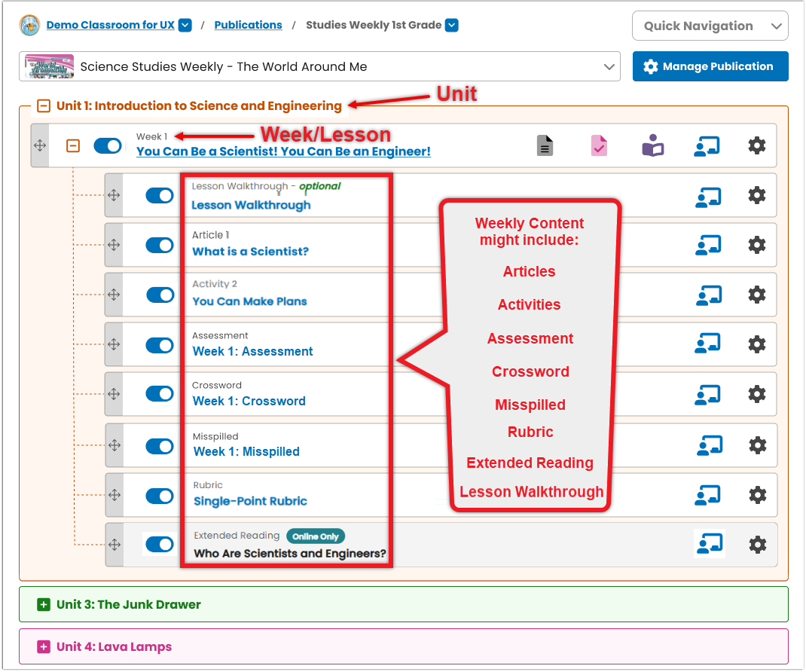The width and height of the screenshot is (806, 672).
Task: Open gear settings for Single-Point Rubric
Action: tap(758, 495)
